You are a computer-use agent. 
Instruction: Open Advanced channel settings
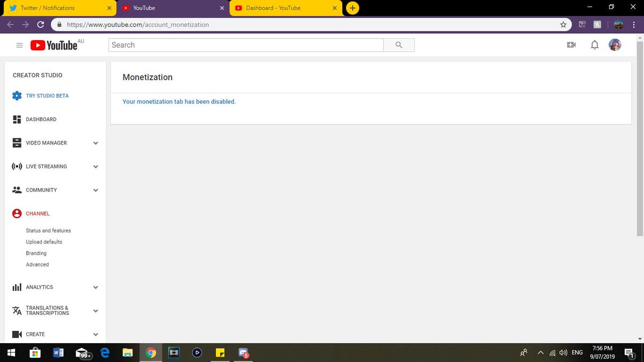point(37,264)
